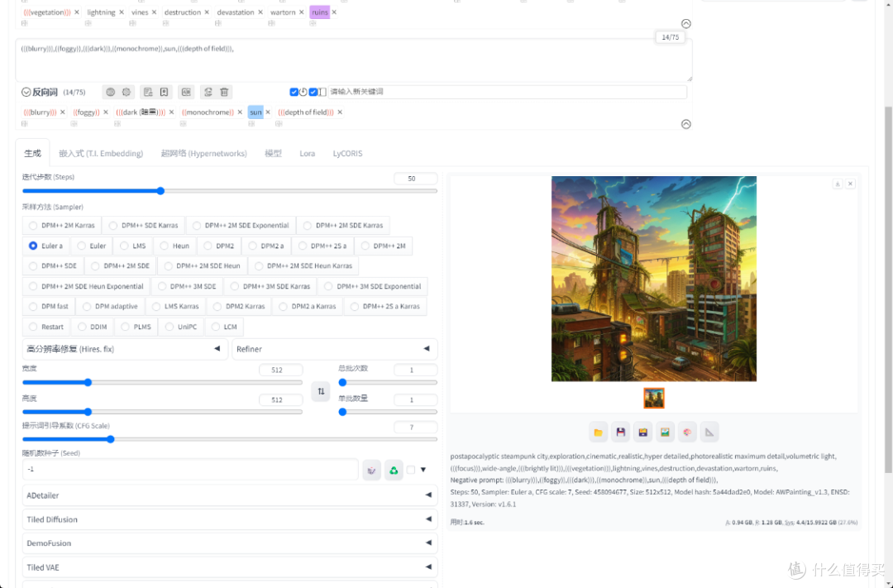Open the LyCORIS tab
This screenshot has width=893, height=588.
coord(347,153)
